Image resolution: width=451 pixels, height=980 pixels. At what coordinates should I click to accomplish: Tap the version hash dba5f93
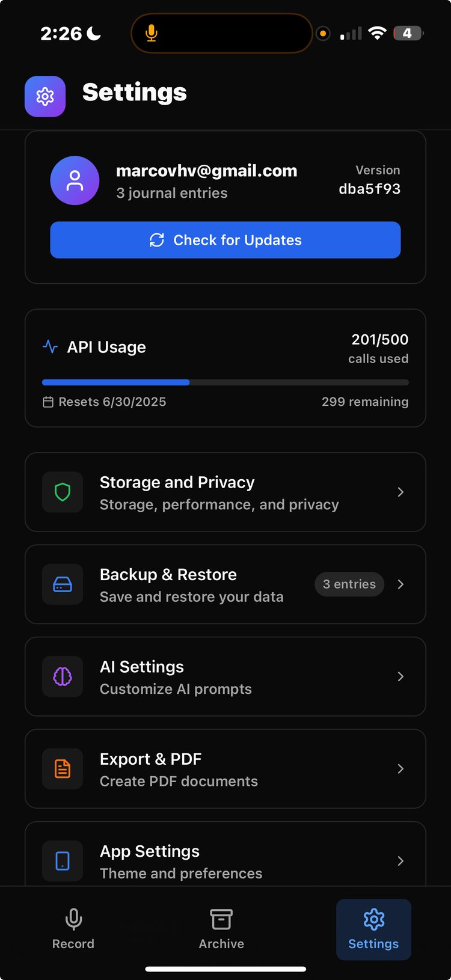(x=369, y=189)
